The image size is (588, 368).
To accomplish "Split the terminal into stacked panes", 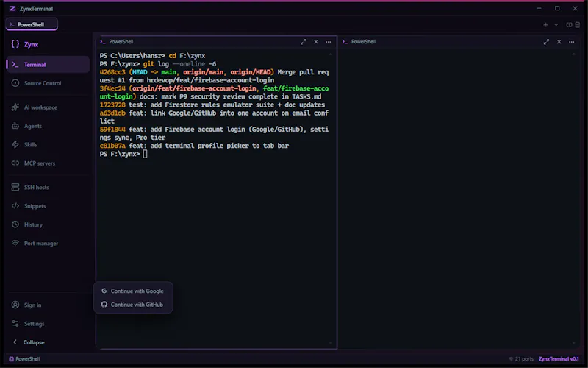I will [578, 25].
